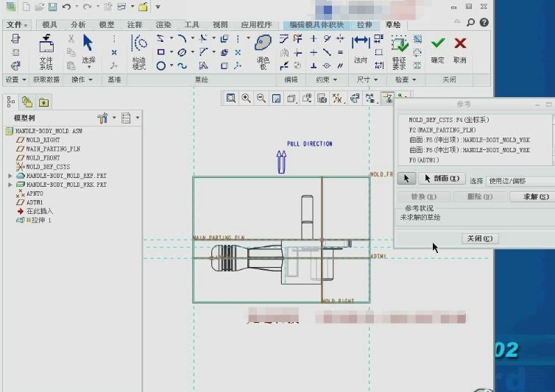
Task: Select F8(ADTM1) reference in list
Action: (424, 160)
